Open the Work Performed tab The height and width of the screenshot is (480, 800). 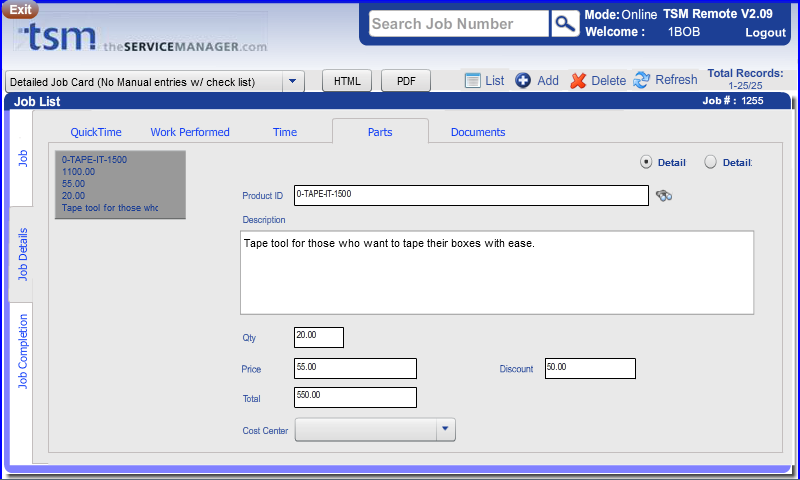click(x=190, y=132)
